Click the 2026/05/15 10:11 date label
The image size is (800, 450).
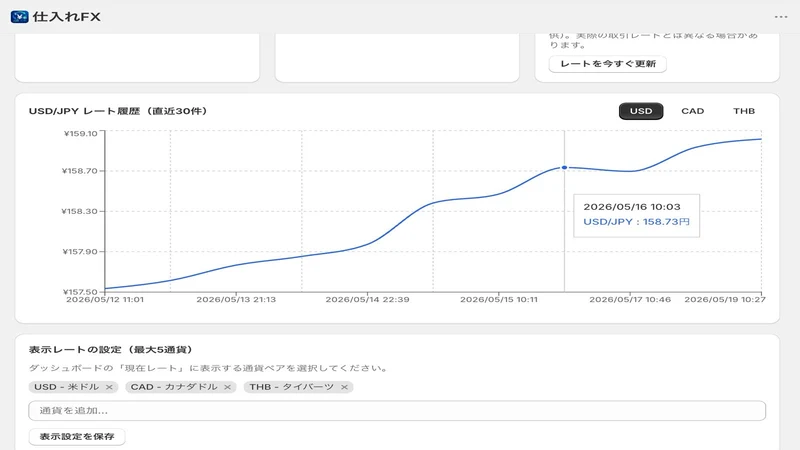tap(499, 299)
